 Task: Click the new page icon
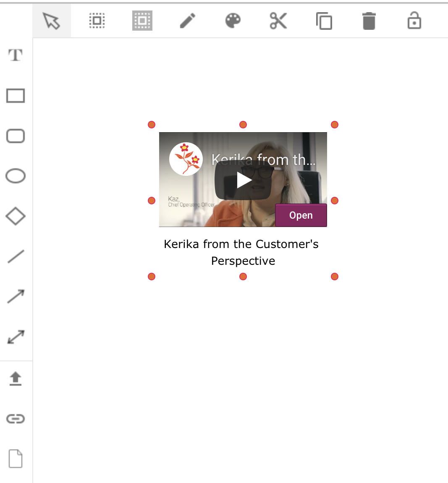(x=16, y=459)
